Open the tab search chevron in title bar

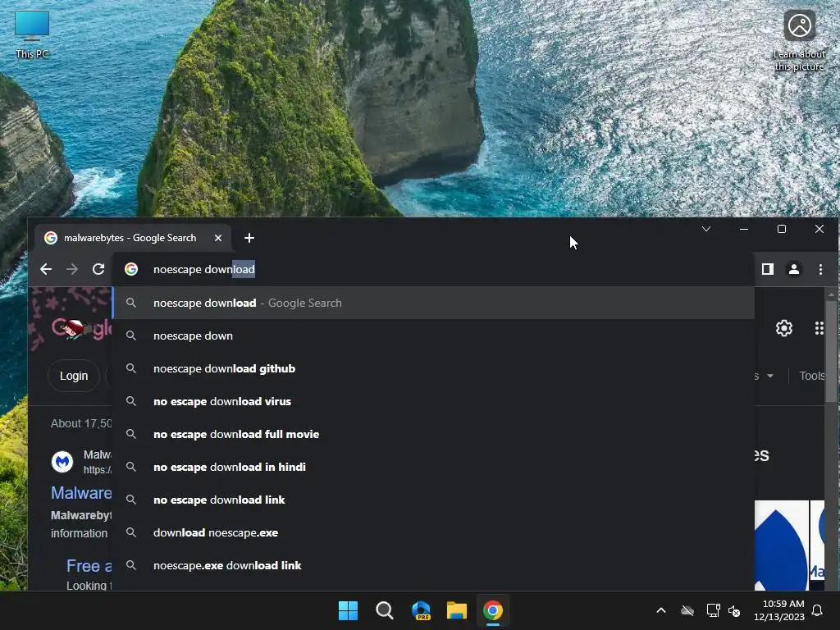[x=706, y=229]
